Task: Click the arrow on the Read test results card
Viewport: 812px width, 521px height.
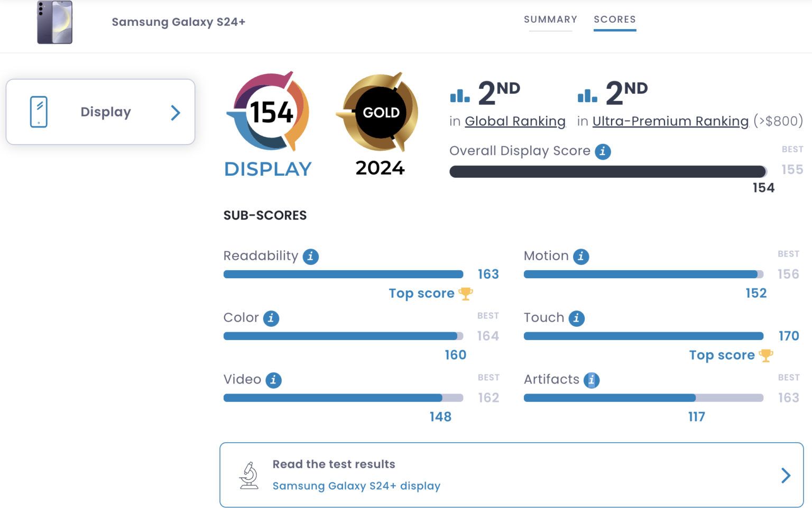Action: point(785,475)
